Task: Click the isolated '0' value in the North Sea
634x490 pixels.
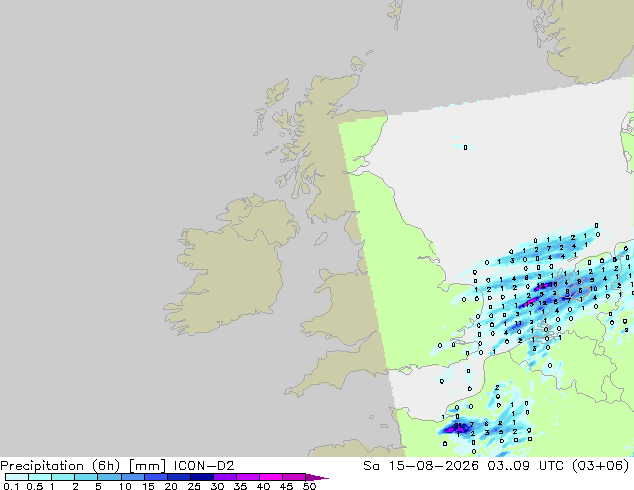Action: point(465,148)
